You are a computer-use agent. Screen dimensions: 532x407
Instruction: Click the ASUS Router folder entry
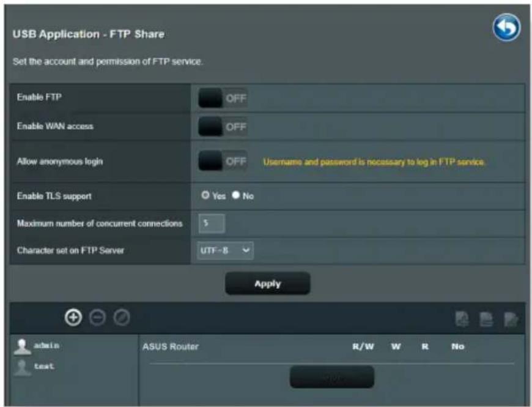pyautogui.click(x=171, y=346)
